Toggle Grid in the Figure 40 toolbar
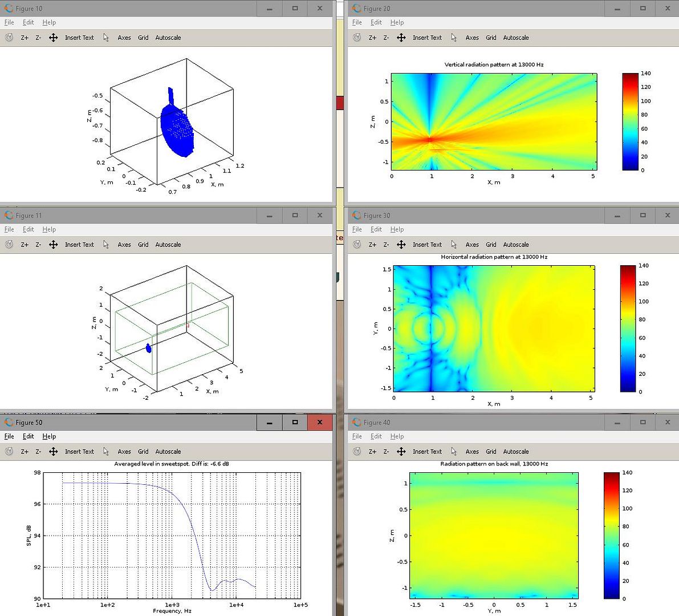 click(491, 452)
